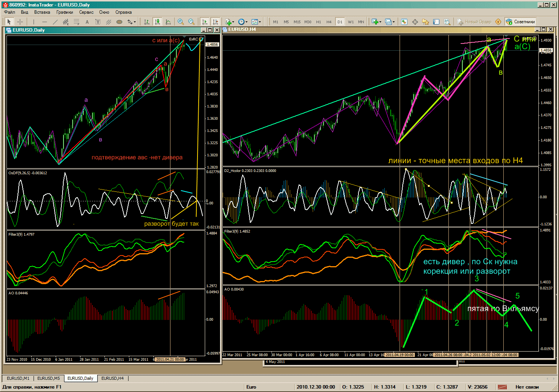Screen dimensions: 559x392
Task: Select the vertical line drawing tool
Action: click(x=34, y=22)
